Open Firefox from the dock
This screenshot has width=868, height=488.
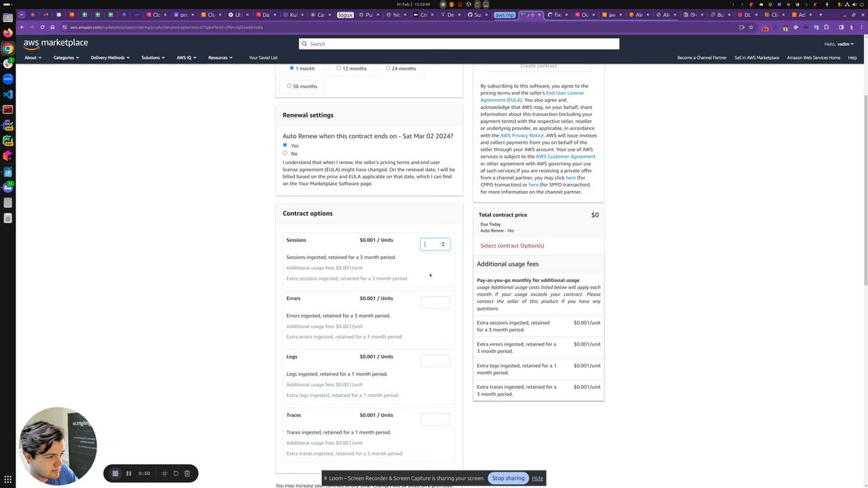coord(7,33)
